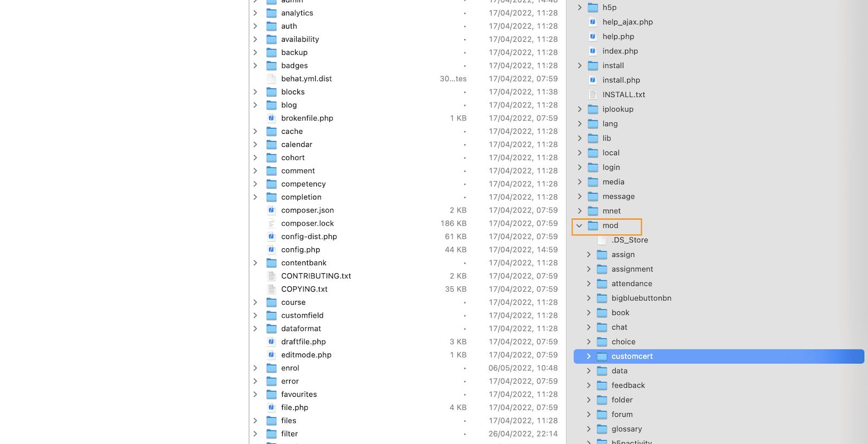Image resolution: width=868 pixels, height=444 pixels.
Task: Click the help_ajax.php file icon
Action: coord(593,22)
